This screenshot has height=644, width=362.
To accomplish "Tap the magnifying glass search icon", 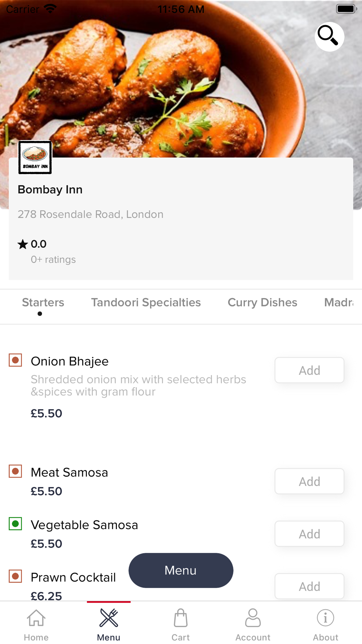I will (x=329, y=37).
